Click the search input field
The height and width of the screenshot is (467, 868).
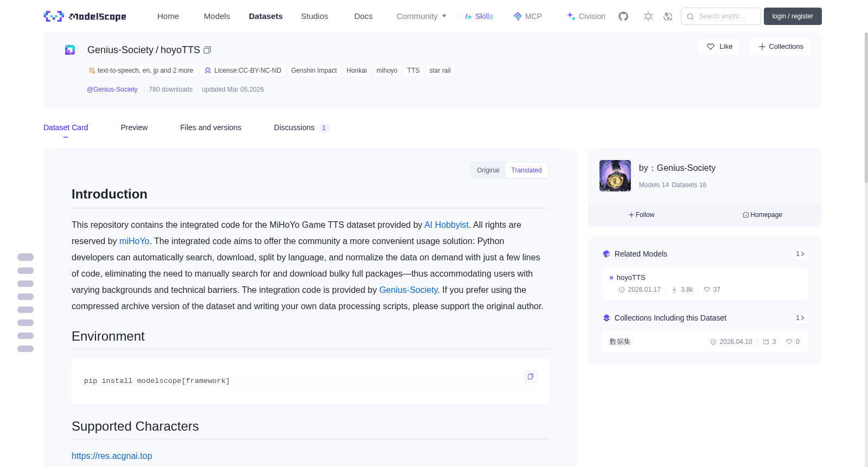(721, 16)
